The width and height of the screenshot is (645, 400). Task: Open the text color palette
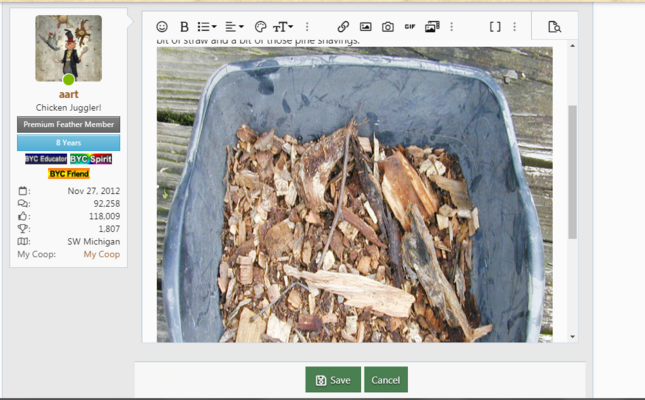[260, 27]
